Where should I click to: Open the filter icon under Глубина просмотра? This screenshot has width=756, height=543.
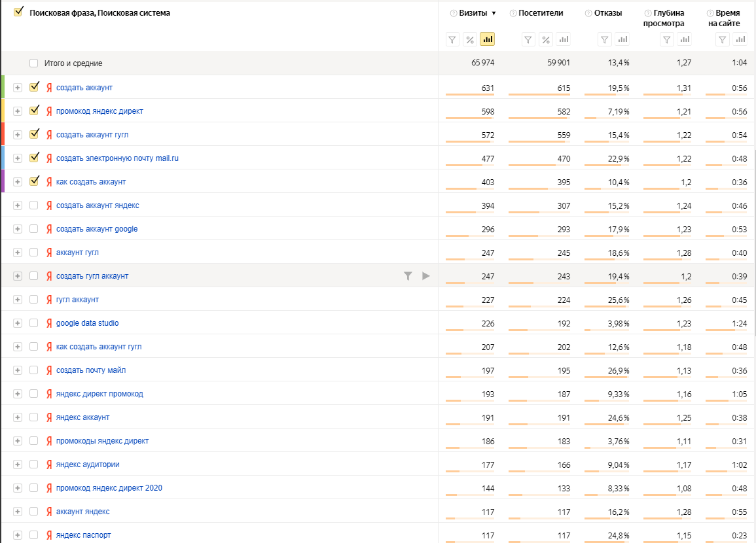(x=667, y=39)
